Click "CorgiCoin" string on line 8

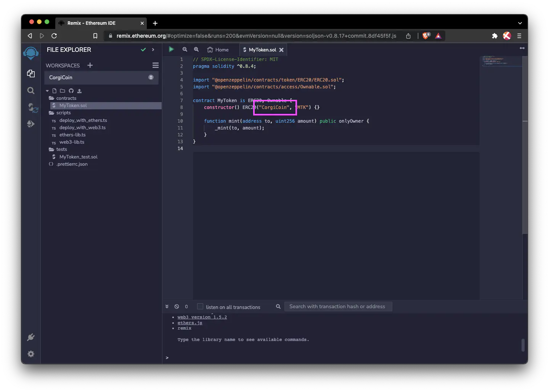(274, 107)
